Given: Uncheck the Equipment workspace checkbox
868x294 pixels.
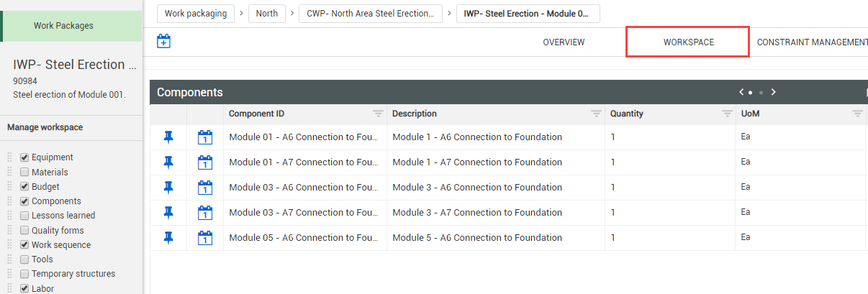Looking at the screenshot, I should (x=24, y=157).
